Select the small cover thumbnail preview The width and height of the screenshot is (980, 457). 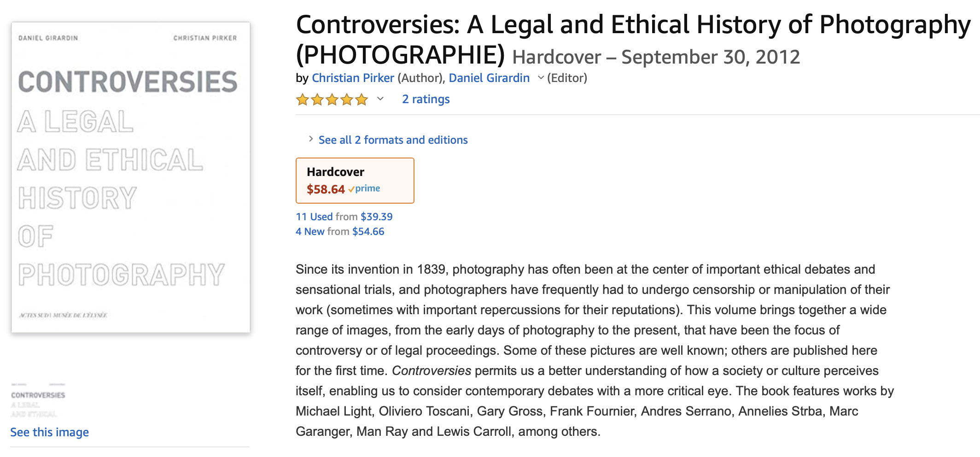(x=38, y=400)
